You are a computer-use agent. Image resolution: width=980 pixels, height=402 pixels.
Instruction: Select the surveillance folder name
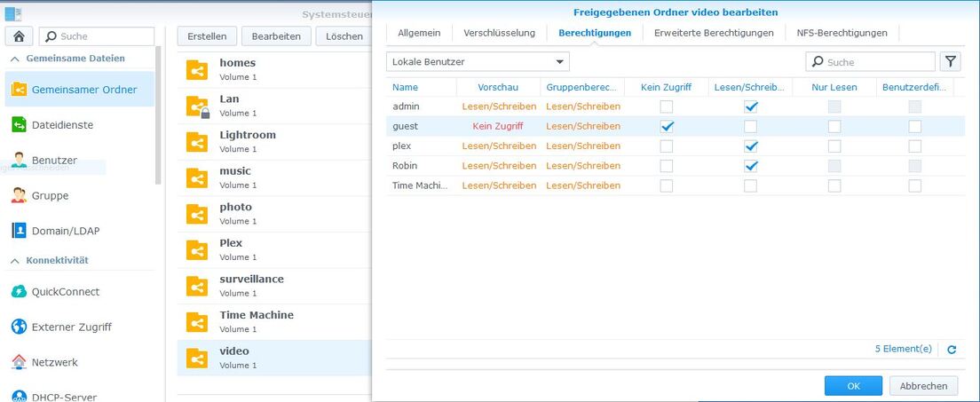pos(251,279)
